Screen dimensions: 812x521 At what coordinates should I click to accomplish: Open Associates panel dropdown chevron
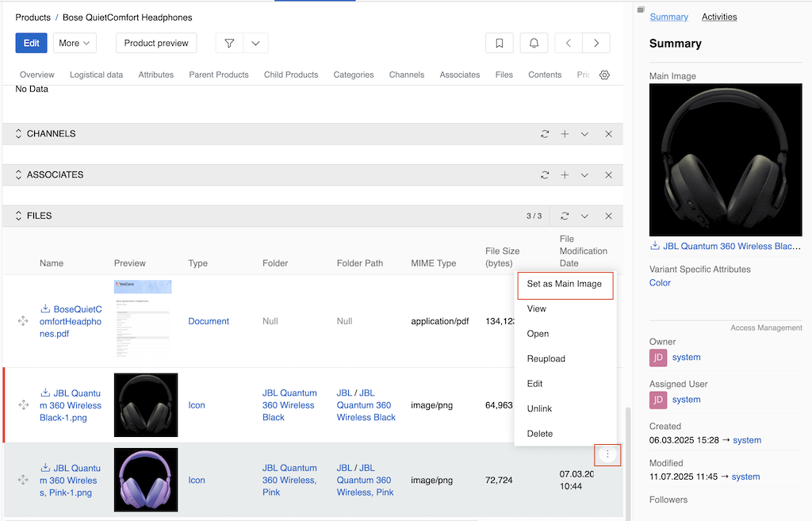(584, 175)
